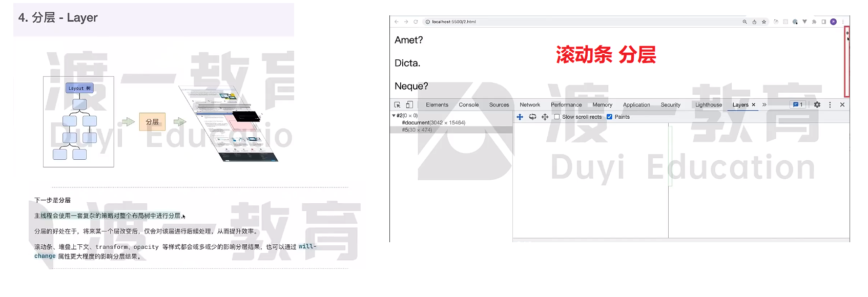The height and width of the screenshot is (297, 868).
Task: Click the 'Amet?' paragraph
Action: coord(409,40)
